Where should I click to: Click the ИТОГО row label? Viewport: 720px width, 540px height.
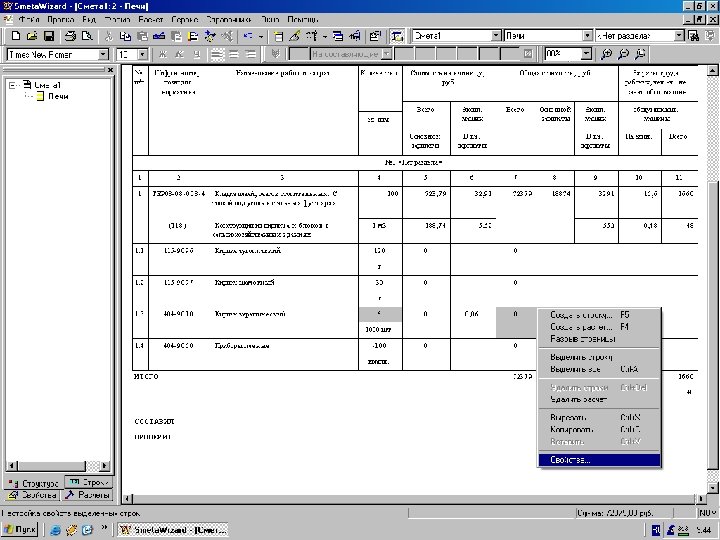(x=146, y=377)
